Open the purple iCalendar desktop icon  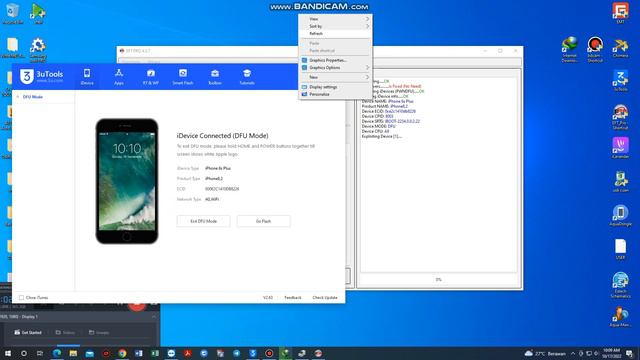pyautogui.click(x=620, y=148)
